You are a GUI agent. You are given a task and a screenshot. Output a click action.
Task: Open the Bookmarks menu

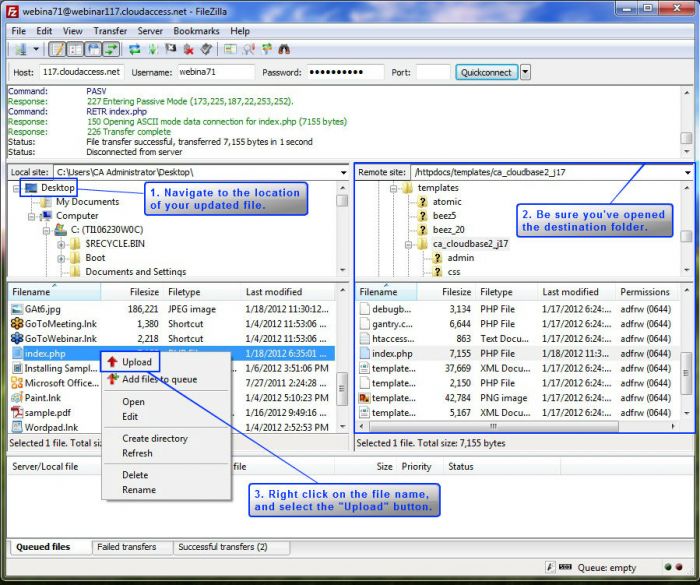pyautogui.click(x=196, y=31)
